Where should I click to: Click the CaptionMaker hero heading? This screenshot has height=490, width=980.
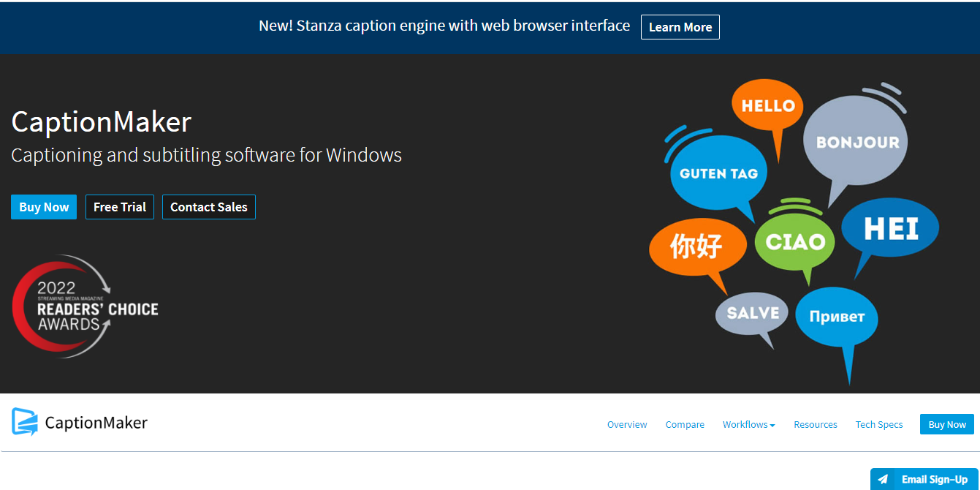(101, 121)
